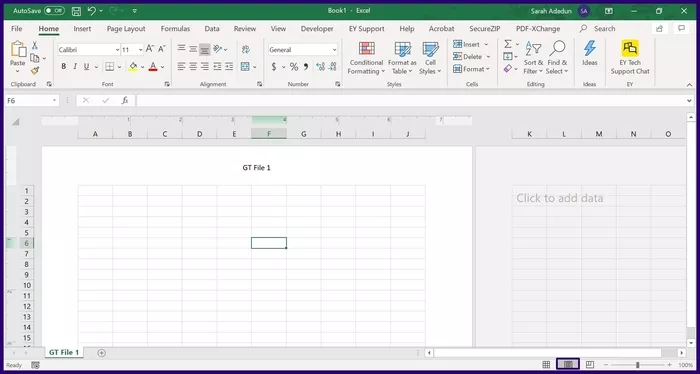The width and height of the screenshot is (700, 374).
Task: Open Conditional Formatting in the Styles group
Action: pyautogui.click(x=366, y=58)
